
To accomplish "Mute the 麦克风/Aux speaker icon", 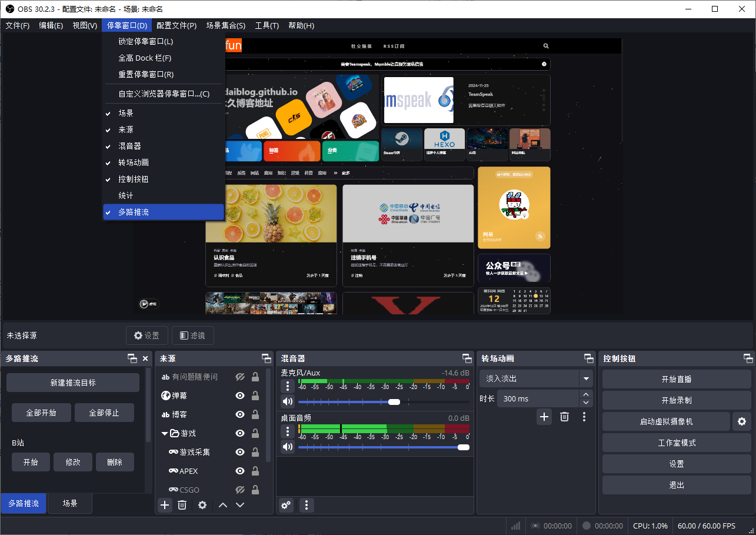I will (287, 402).
